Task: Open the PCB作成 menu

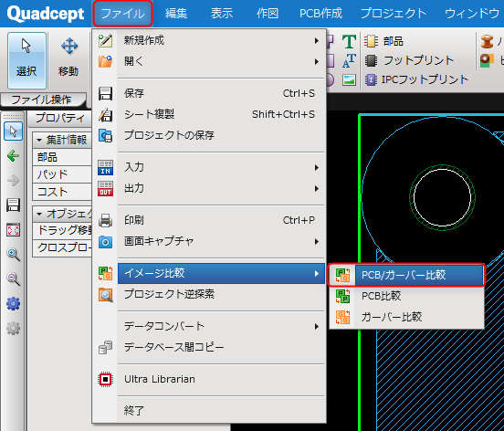Action: pos(320,14)
